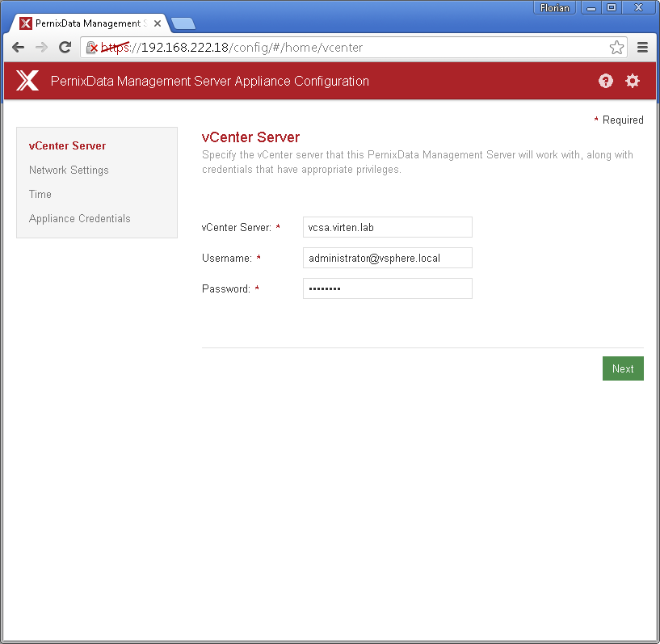This screenshot has height=644, width=660.
Task: Click the Required legend text
Action: (x=623, y=120)
